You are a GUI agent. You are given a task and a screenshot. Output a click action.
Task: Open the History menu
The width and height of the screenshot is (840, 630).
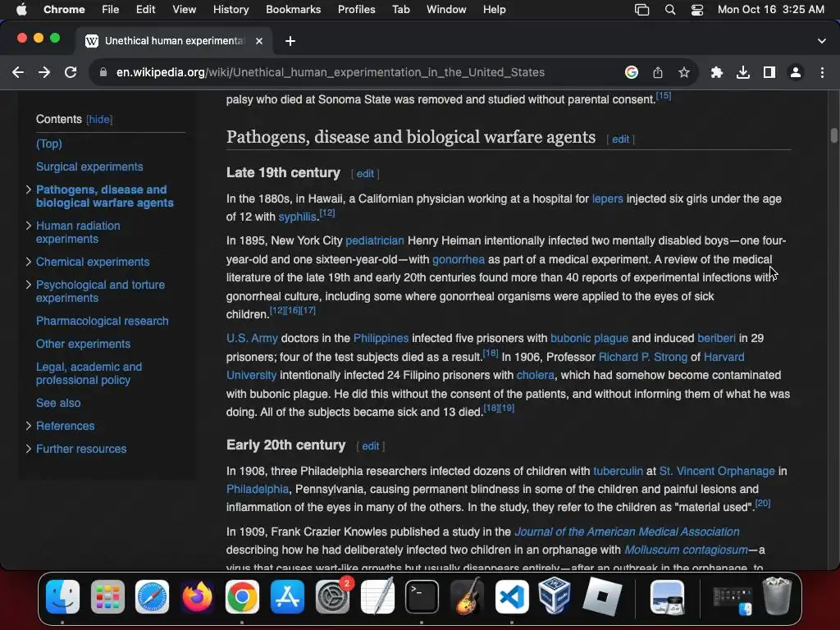point(231,10)
